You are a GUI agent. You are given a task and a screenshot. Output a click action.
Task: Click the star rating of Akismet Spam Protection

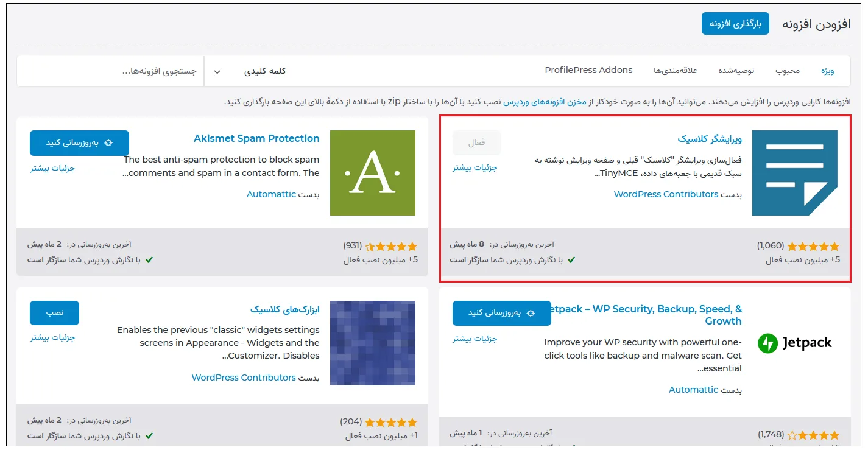click(390, 246)
